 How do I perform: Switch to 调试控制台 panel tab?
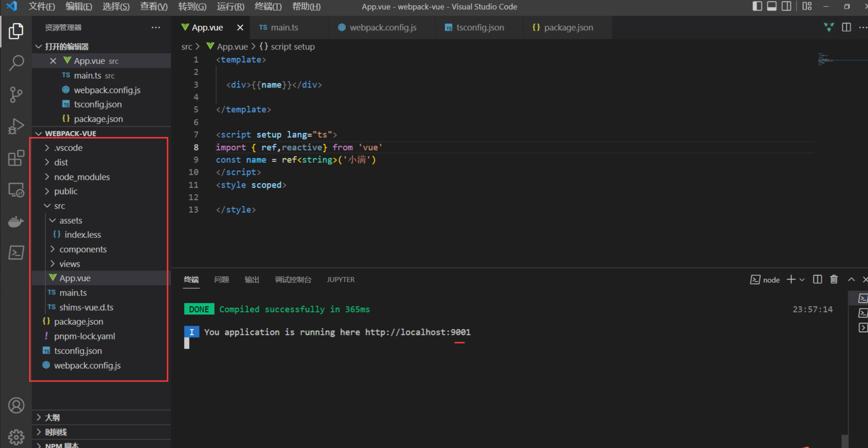pos(293,279)
